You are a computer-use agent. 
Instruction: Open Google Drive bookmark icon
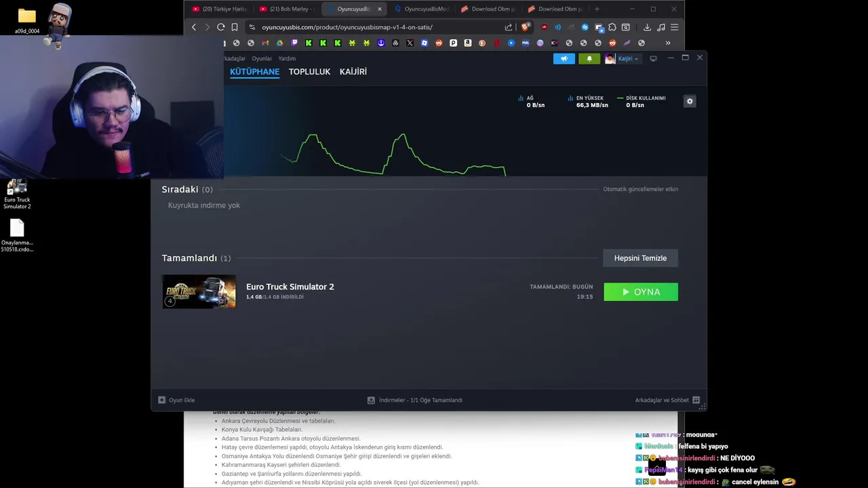click(x=279, y=43)
